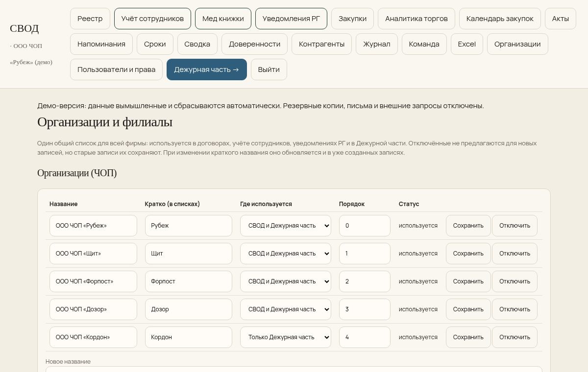Switch to Закупки section

(x=352, y=19)
